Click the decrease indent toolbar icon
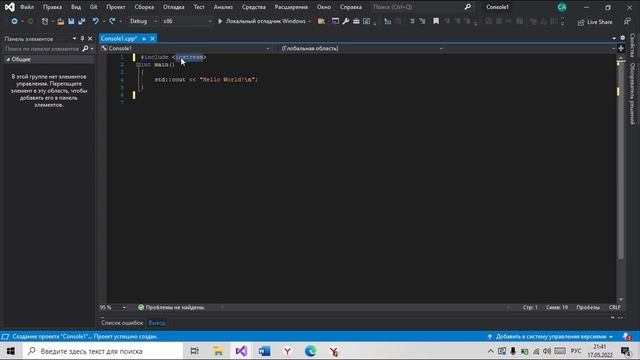Screen dimensions: 640x360 tap(412, 21)
